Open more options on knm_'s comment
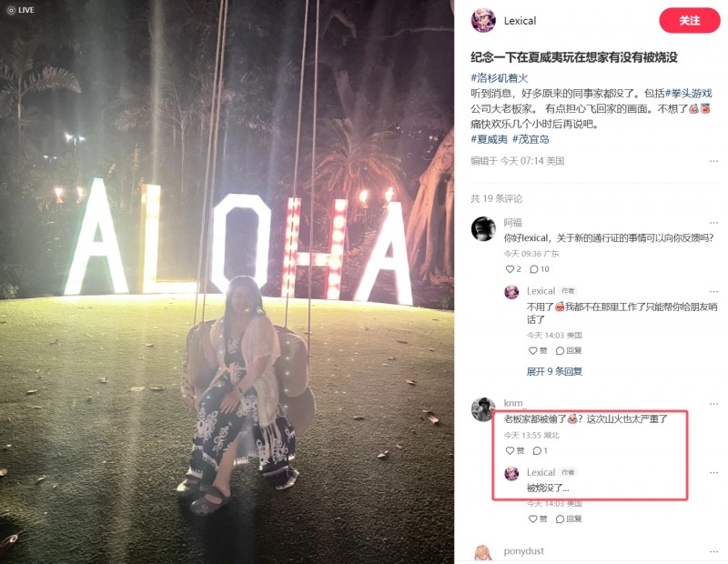Screen dimensions: 728x564 [713, 404]
